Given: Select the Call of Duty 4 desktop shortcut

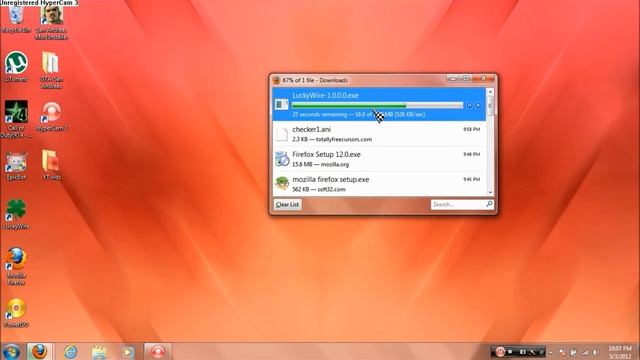Looking at the screenshot, I should coord(16,119).
